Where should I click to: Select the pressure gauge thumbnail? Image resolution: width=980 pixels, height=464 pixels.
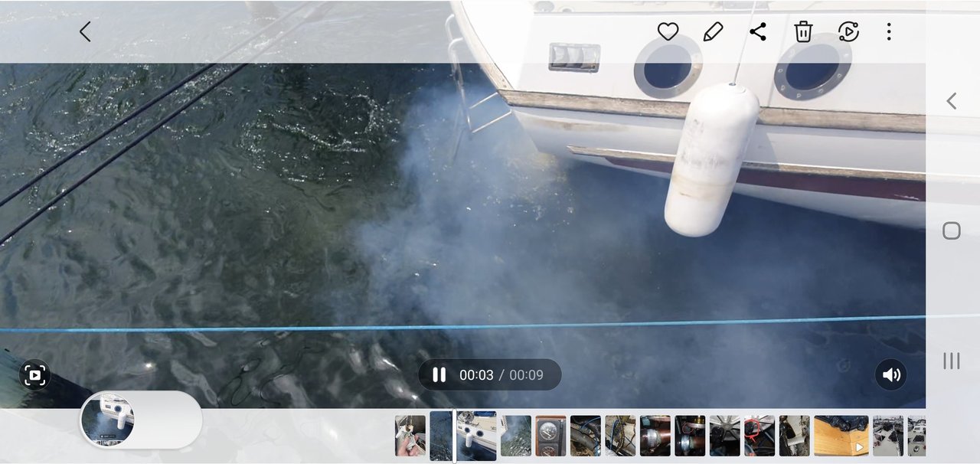[x=550, y=436]
